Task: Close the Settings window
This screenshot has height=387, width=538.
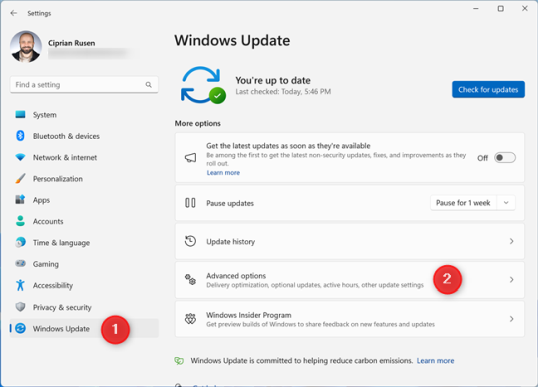Action: [525, 8]
